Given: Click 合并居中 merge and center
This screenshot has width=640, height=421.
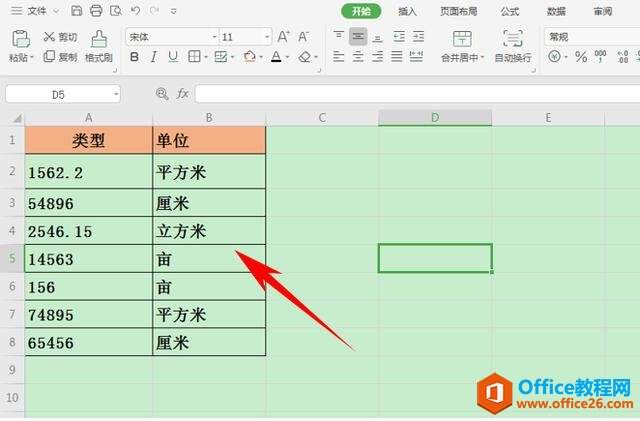Looking at the screenshot, I should tap(462, 46).
